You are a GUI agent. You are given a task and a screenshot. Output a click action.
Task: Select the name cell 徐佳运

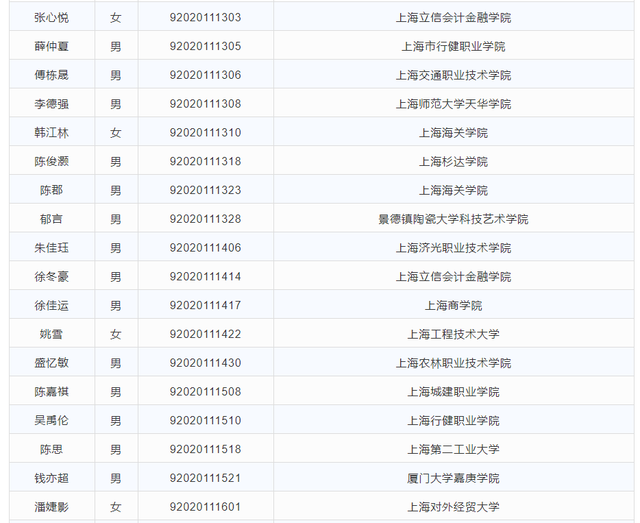(51, 305)
